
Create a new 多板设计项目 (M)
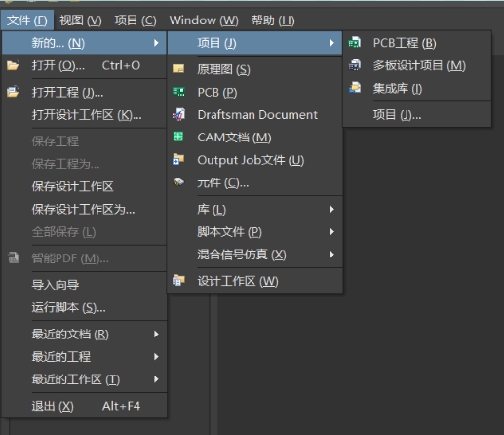[417, 65]
